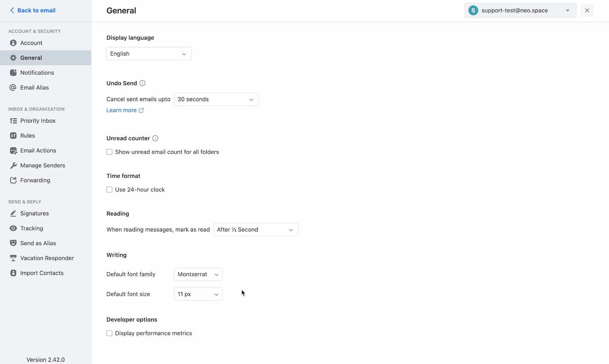Click the Signatures pen icon

(13, 213)
